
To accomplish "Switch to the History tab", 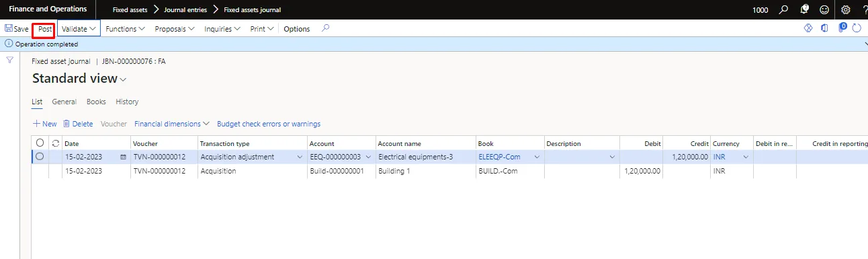I will pyautogui.click(x=127, y=102).
